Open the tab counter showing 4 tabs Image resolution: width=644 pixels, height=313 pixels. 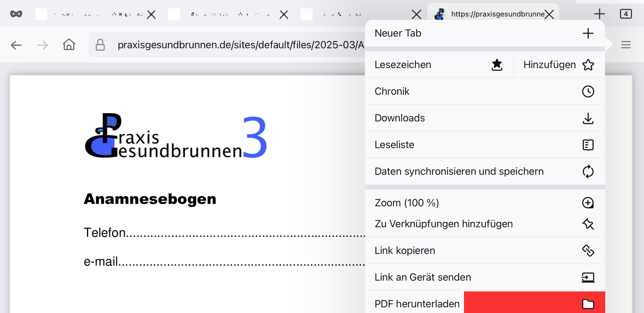pyautogui.click(x=626, y=14)
